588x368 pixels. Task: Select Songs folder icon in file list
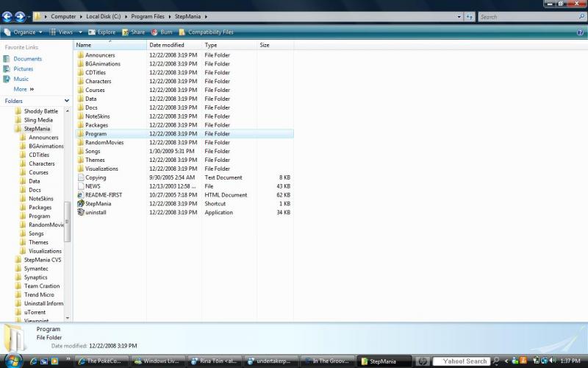pos(81,152)
